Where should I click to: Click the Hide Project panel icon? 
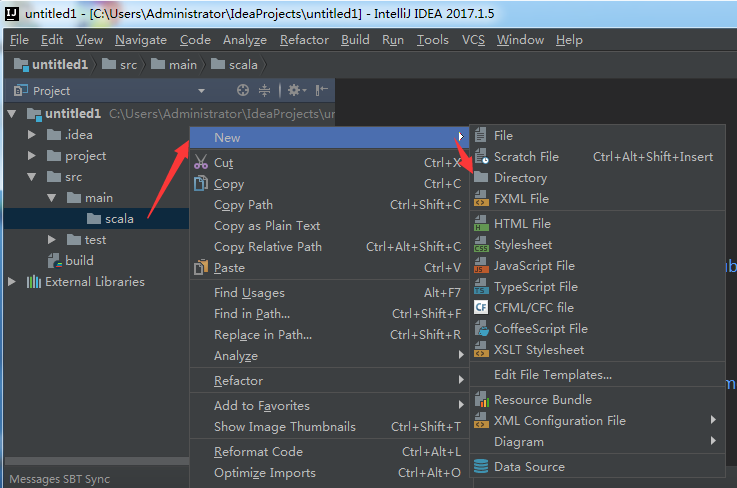tap(321, 90)
